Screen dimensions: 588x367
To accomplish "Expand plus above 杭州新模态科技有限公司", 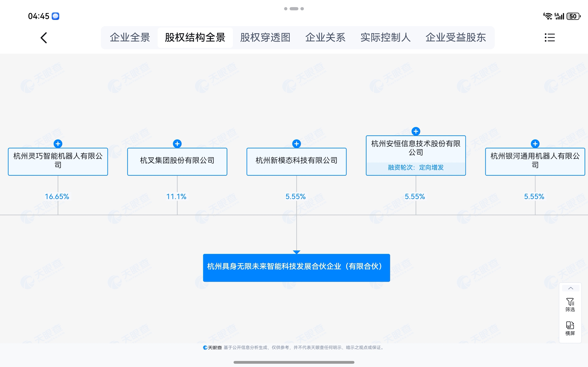I will tap(297, 144).
